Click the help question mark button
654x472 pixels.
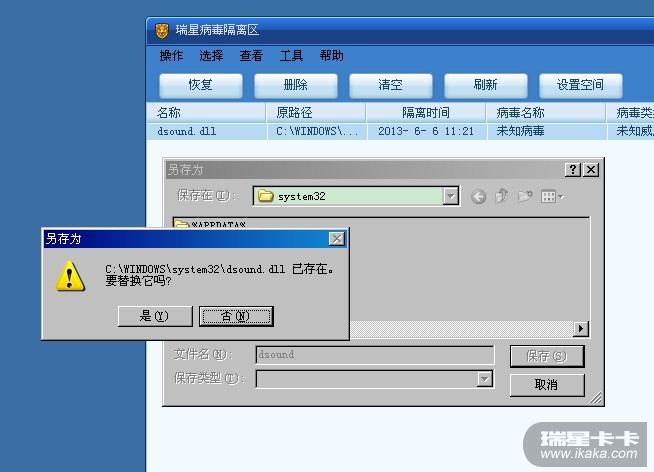(x=573, y=170)
